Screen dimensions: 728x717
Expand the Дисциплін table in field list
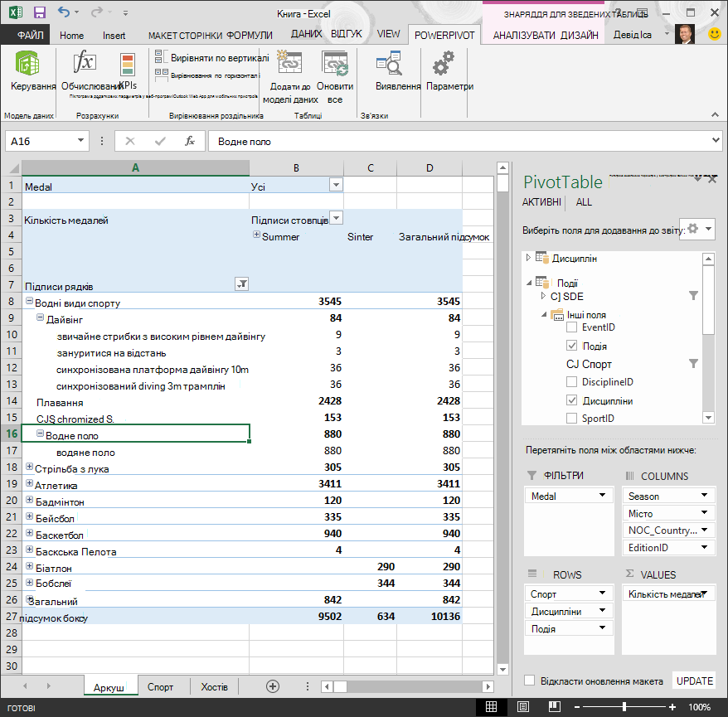tap(528, 257)
